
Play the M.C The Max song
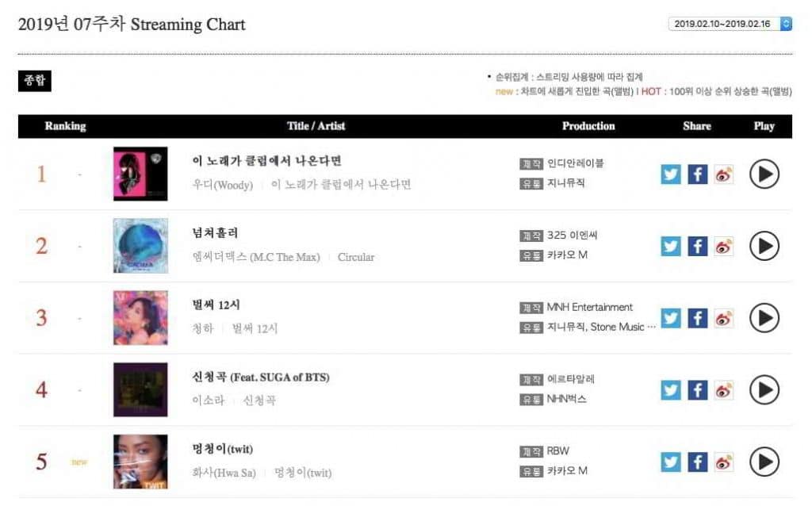tap(764, 246)
